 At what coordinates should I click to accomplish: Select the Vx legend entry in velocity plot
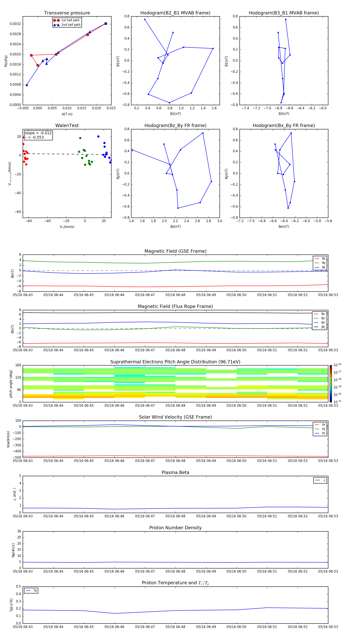[x=320, y=424]
